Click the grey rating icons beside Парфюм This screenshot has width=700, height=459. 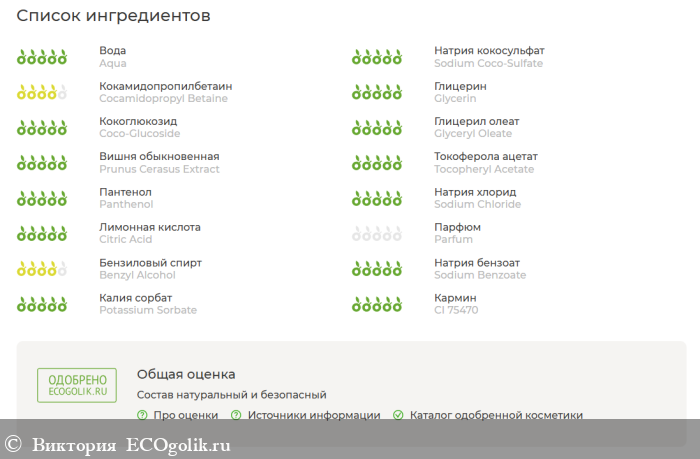pos(377,234)
